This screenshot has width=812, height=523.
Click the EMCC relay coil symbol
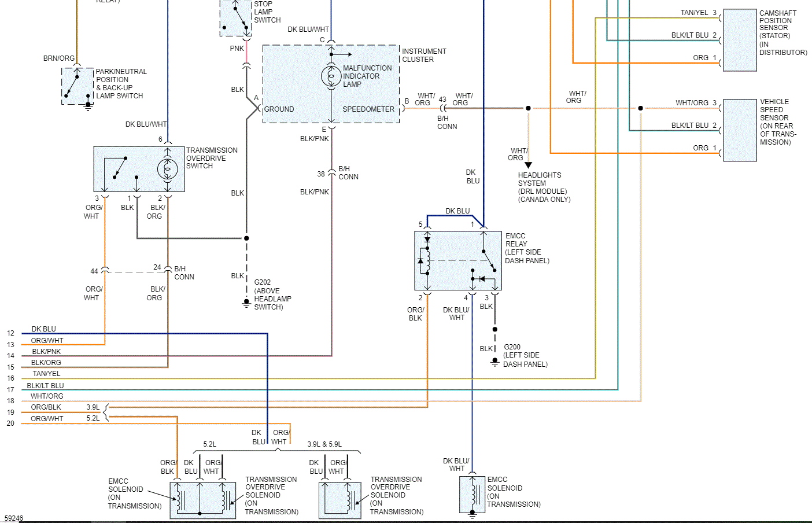(x=428, y=260)
